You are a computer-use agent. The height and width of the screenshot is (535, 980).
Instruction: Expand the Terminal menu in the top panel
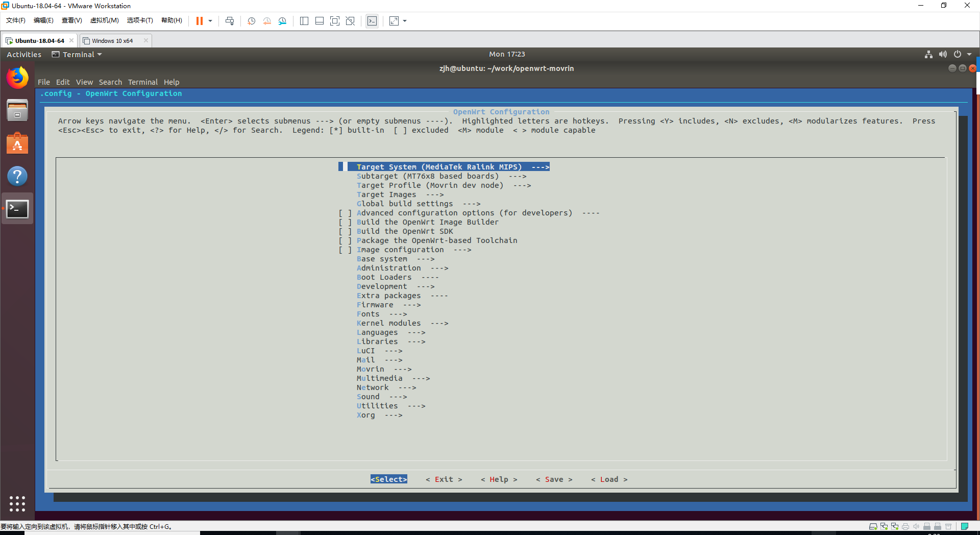(76, 54)
